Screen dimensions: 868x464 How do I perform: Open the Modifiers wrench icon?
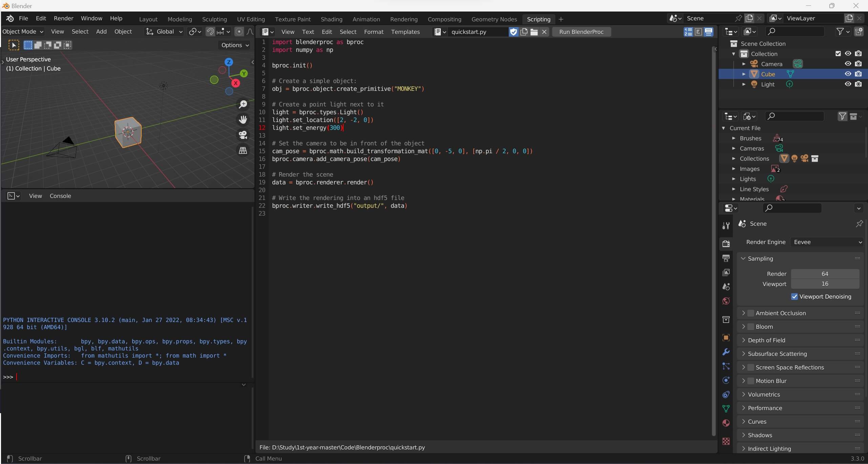point(726,352)
